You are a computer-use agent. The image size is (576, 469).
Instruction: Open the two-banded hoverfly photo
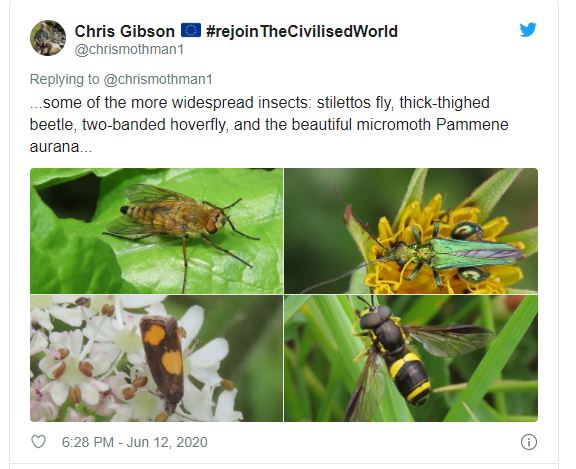click(x=411, y=358)
